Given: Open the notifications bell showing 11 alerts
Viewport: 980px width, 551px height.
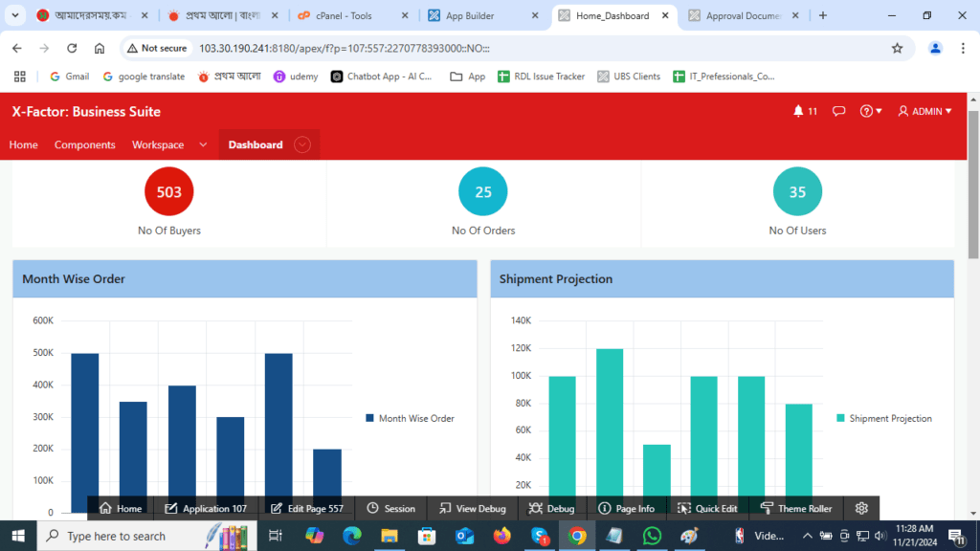Looking at the screenshot, I should pos(804,111).
